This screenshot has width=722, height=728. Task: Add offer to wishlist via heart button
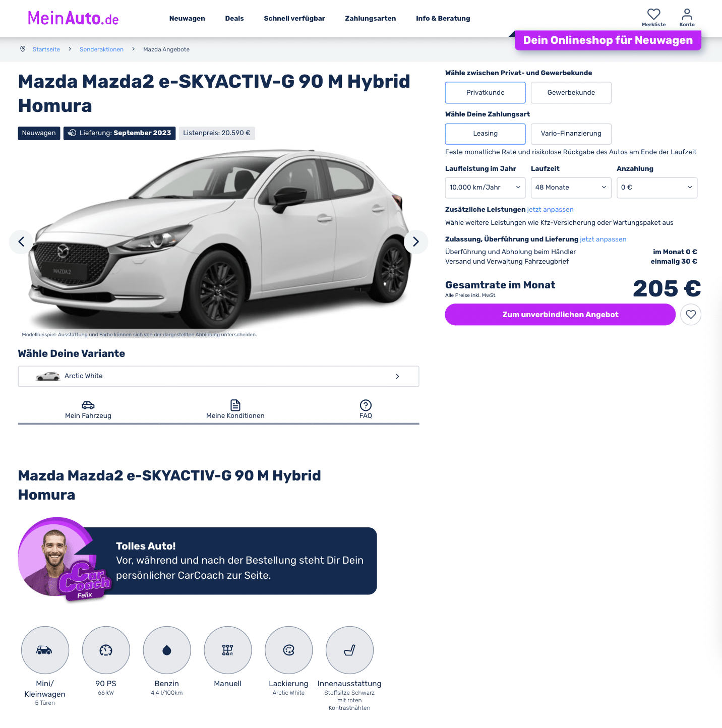(691, 315)
